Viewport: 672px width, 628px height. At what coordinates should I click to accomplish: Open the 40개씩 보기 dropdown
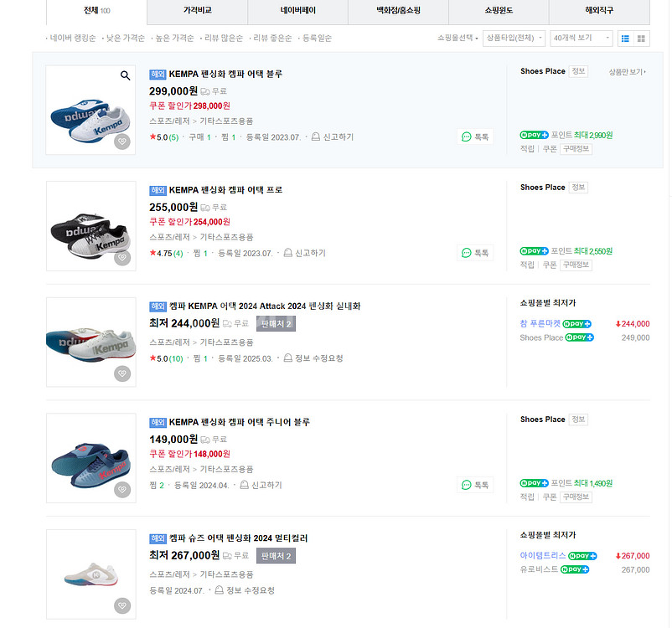(x=582, y=39)
